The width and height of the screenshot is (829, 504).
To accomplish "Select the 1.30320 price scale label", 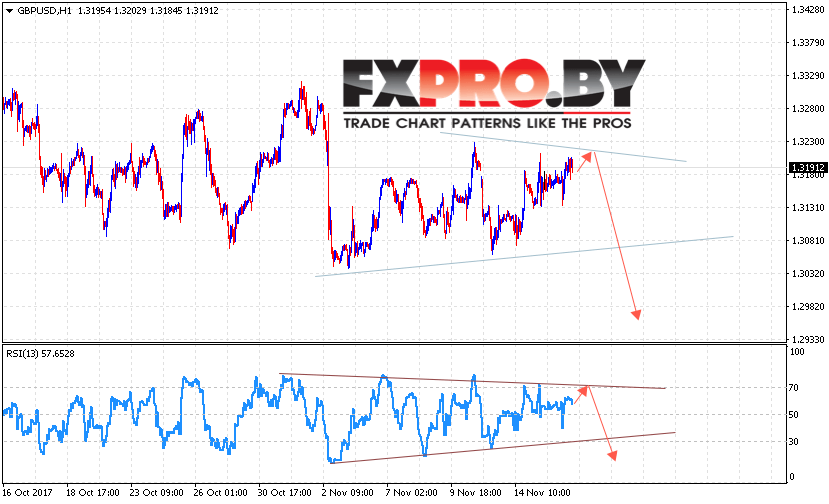I will tap(808, 273).
